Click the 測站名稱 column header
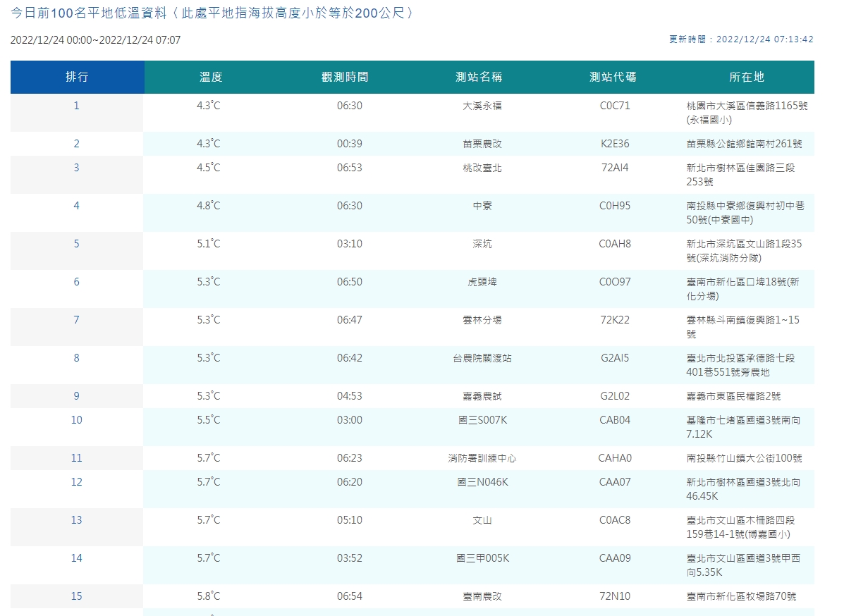The image size is (856, 616). (x=479, y=77)
